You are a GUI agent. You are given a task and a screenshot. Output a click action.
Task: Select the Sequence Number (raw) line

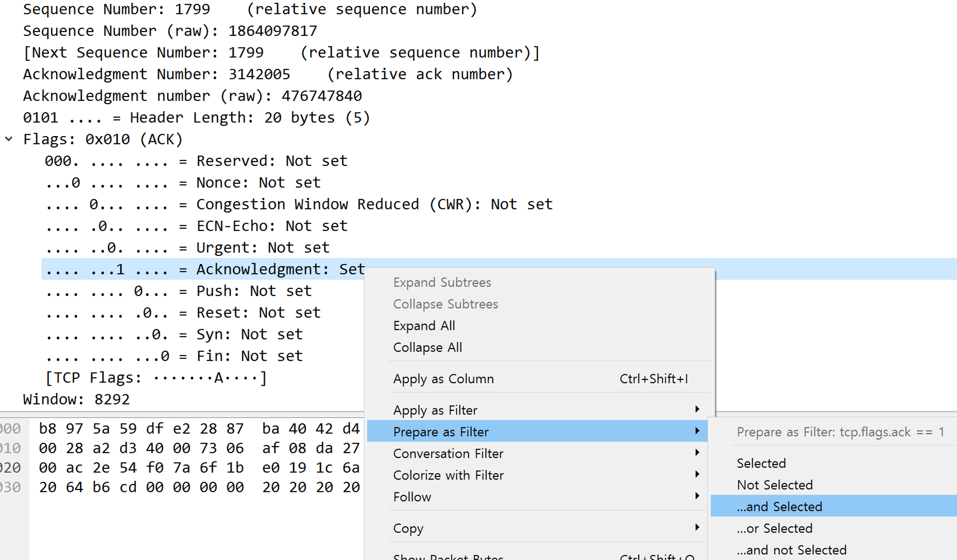(170, 31)
